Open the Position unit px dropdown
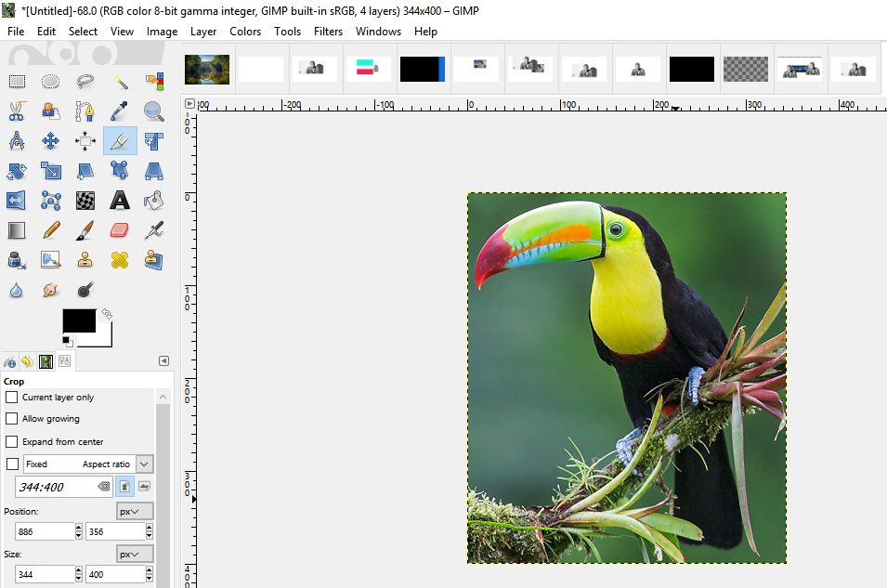 coord(135,511)
